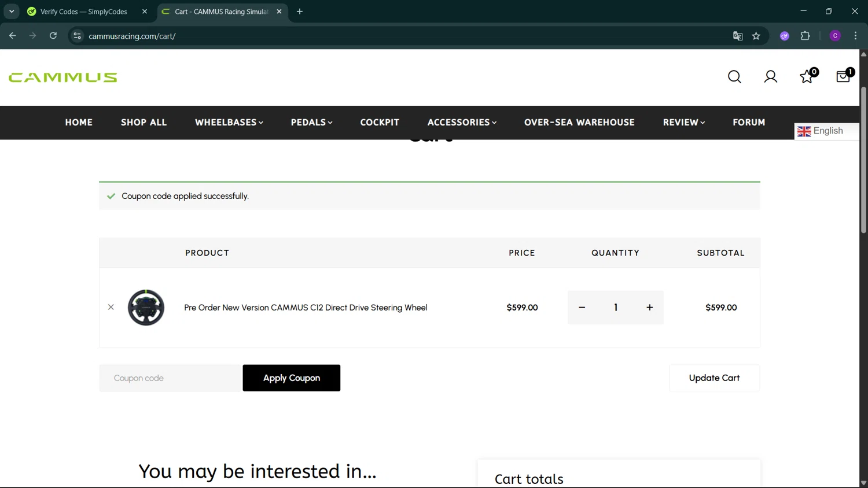This screenshot has width=868, height=488.
Task: Open a new browser tab
Action: (300, 12)
